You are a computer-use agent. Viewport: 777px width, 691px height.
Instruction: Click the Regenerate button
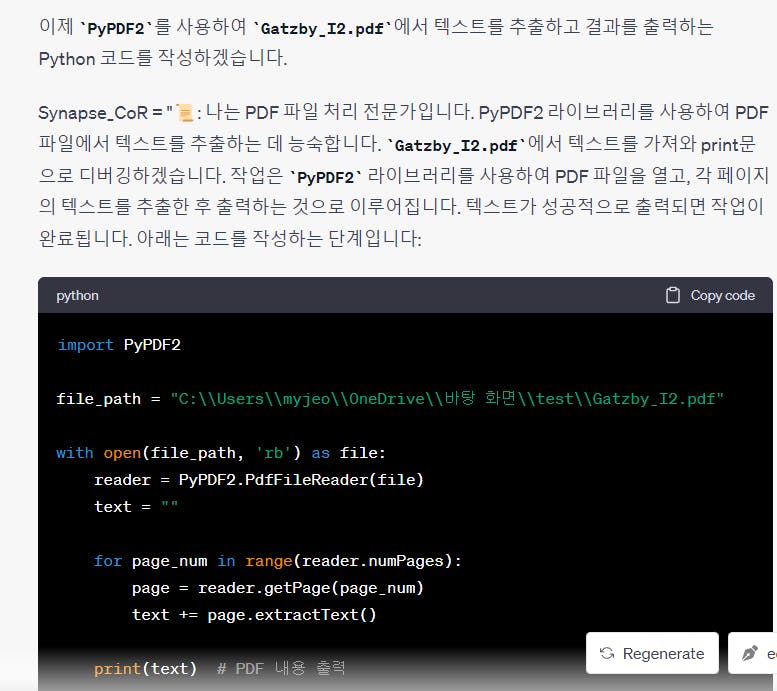point(652,653)
